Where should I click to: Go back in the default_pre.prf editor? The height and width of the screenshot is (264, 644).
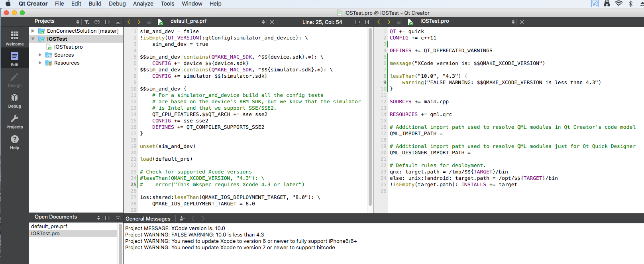(129, 22)
